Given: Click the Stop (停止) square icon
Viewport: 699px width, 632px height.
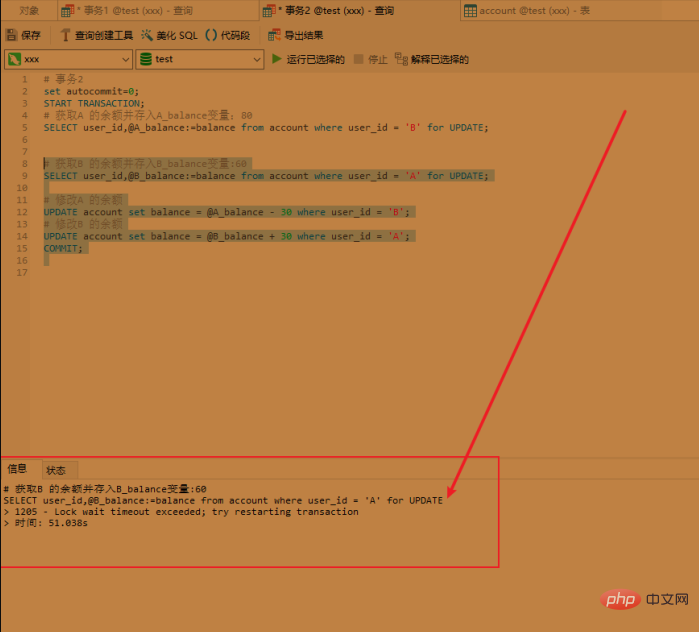Looking at the screenshot, I should [358, 59].
